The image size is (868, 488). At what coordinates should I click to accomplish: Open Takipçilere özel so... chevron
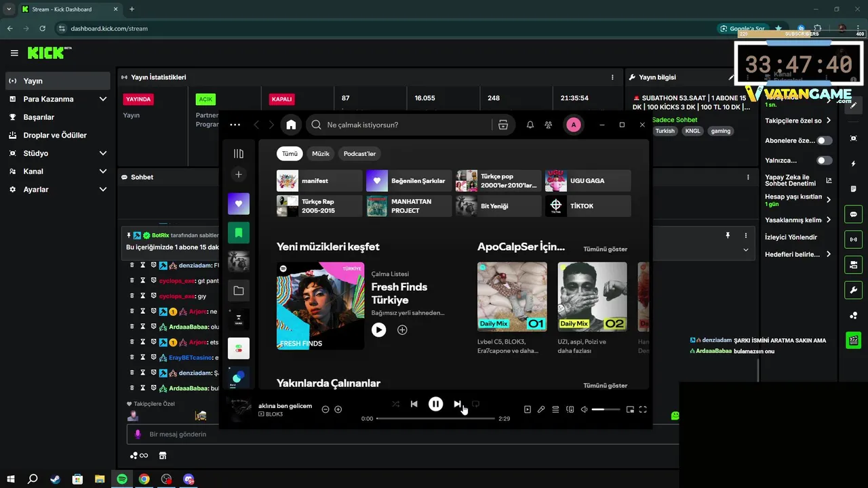tap(829, 121)
